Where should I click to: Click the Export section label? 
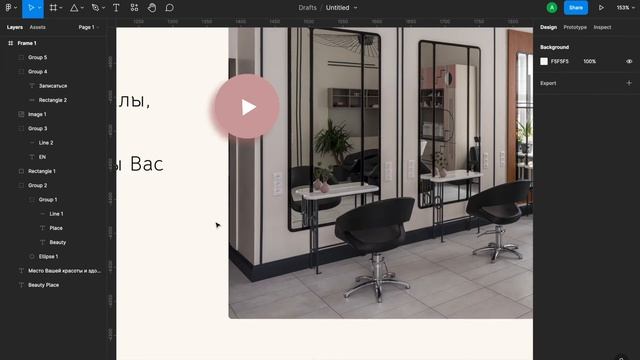[548, 83]
